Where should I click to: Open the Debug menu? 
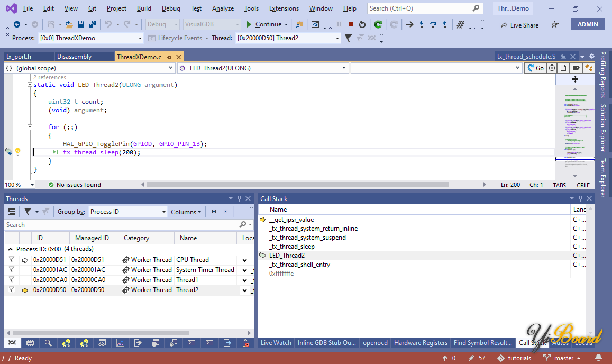[171, 8]
